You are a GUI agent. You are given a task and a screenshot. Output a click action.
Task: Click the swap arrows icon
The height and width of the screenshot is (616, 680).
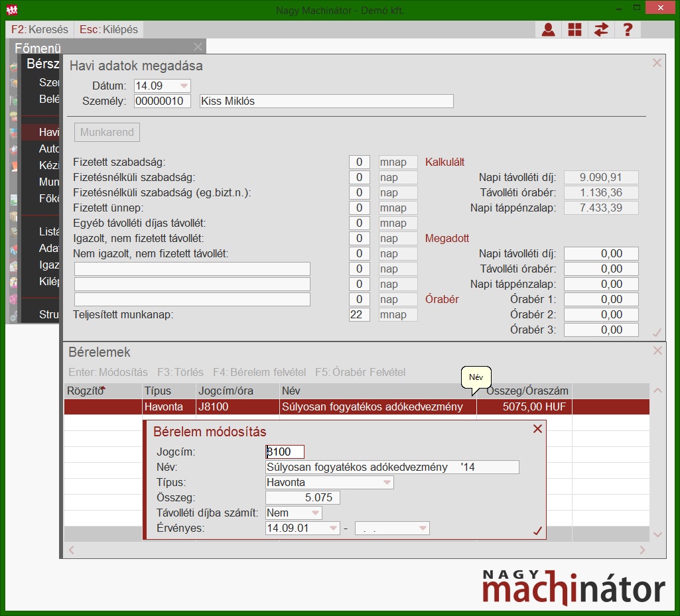point(601,29)
